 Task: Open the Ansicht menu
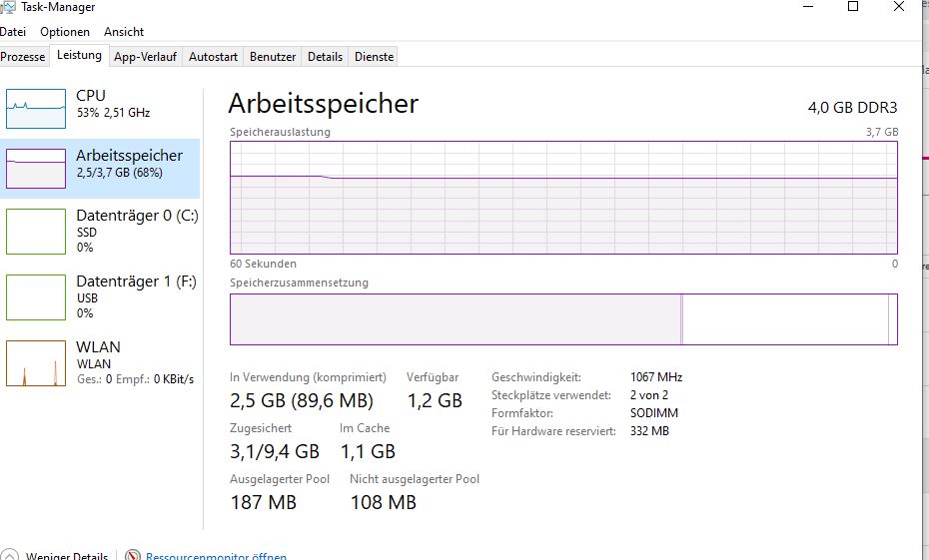124,32
